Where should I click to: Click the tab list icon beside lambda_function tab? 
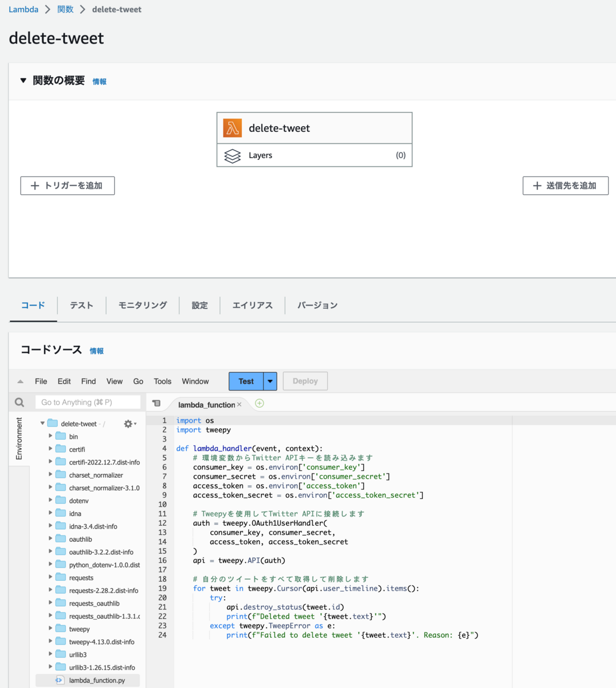click(x=156, y=404)
